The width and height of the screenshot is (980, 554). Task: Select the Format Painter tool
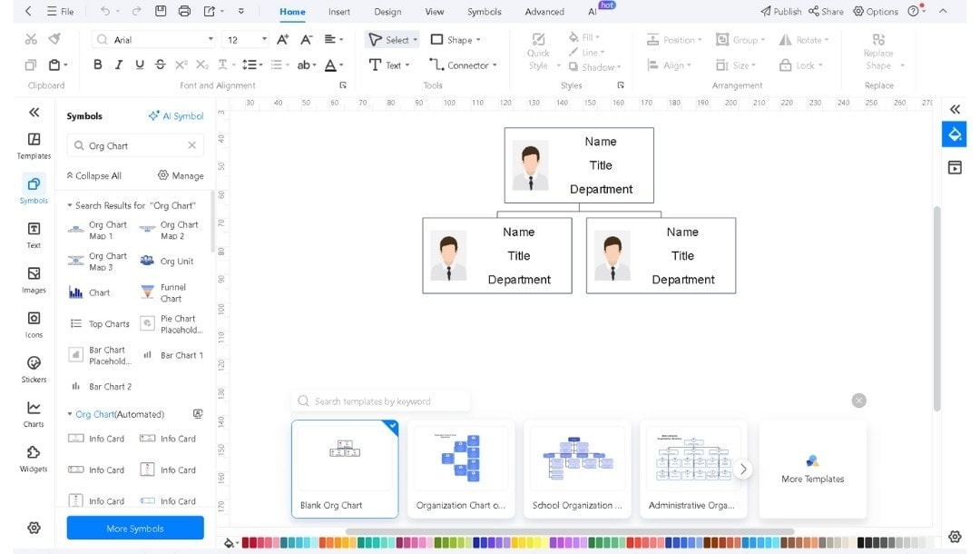[54, 39]
